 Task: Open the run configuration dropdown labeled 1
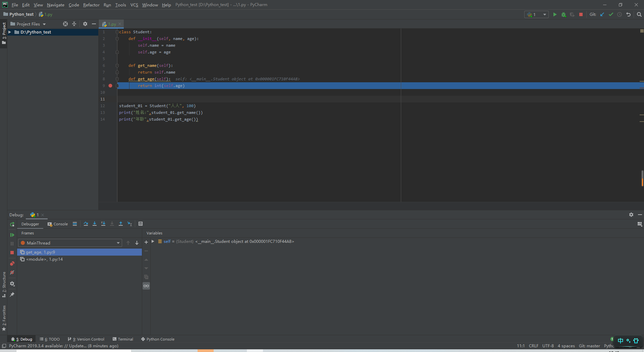tap(536, 14)
